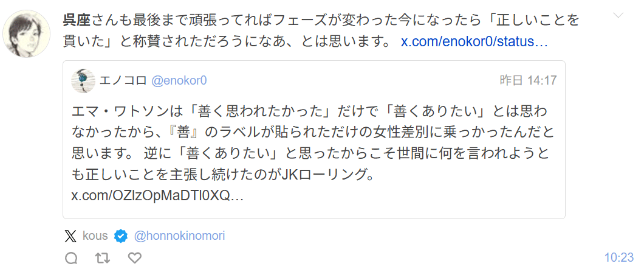Like the post with the heart icon
This screenshot has width=644, height=269.
click(134, 258)
